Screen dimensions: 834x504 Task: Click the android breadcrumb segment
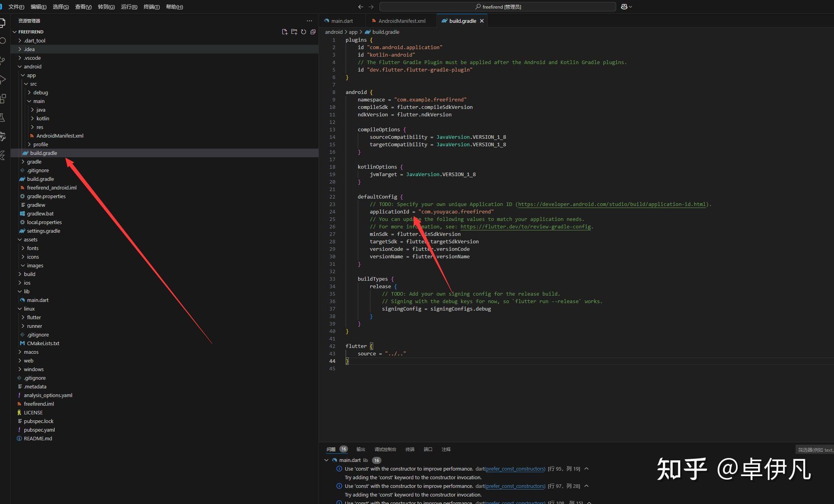[334, 32]
